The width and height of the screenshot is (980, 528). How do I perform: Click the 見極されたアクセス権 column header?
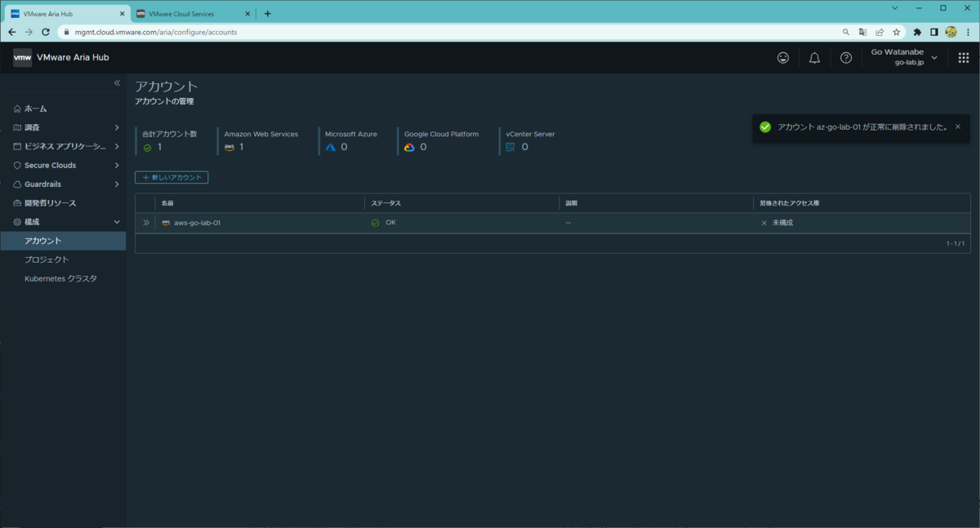pyautogui.click(x=789, y=202)
